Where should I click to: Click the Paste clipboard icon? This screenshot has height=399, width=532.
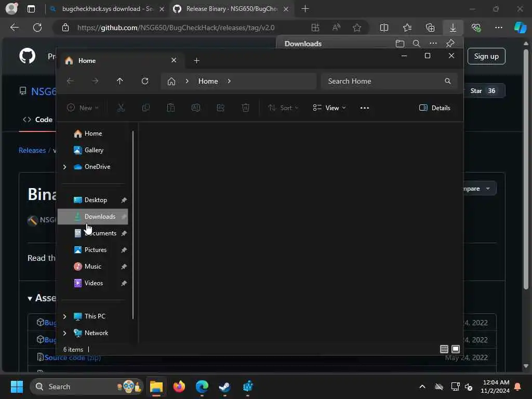(170, 108)
